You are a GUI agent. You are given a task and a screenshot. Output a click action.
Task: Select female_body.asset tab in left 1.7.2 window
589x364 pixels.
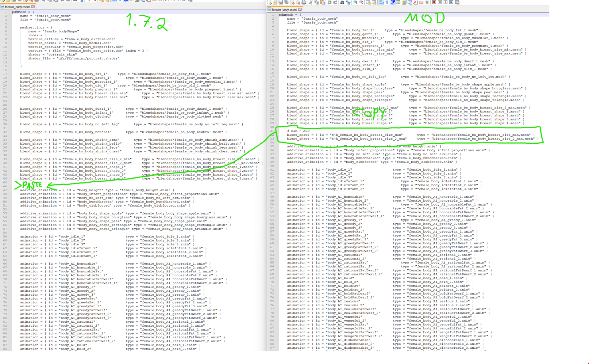tap(18, 6)
